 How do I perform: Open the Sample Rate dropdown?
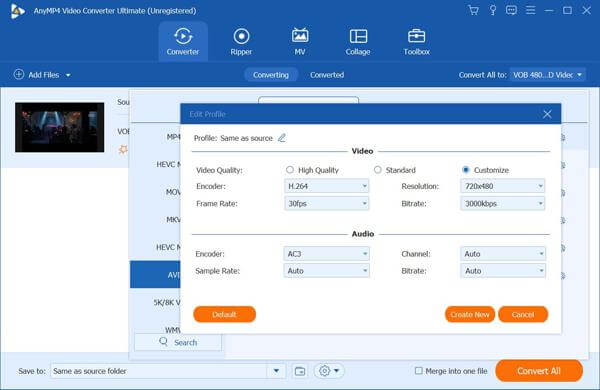pos(327,271)
